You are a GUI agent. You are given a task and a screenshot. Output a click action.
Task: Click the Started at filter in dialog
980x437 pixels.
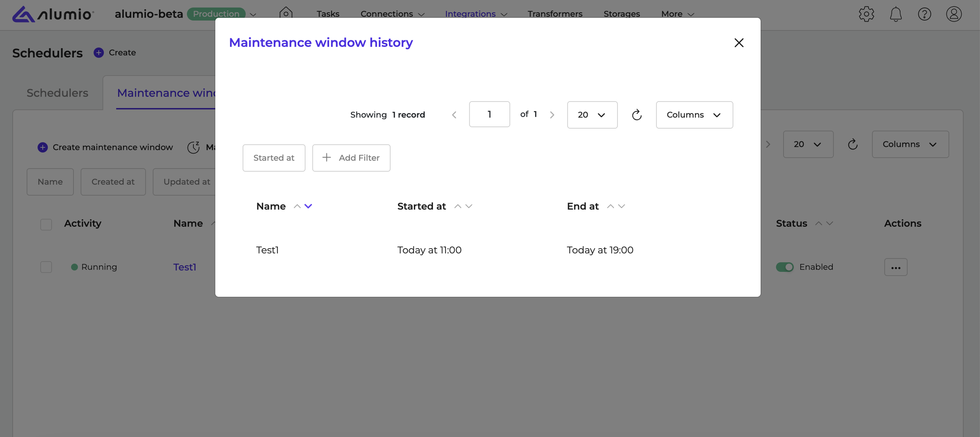[274, 158]
